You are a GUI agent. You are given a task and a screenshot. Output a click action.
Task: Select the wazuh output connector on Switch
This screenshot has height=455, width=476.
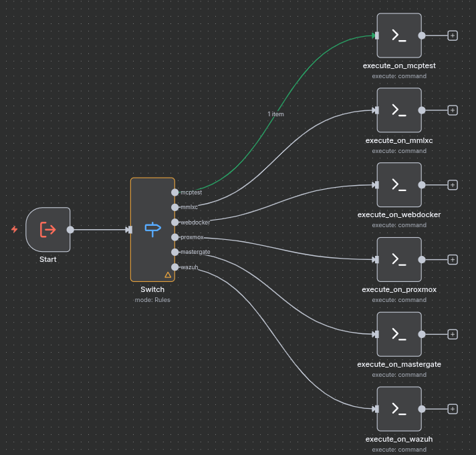click(174, 267)
